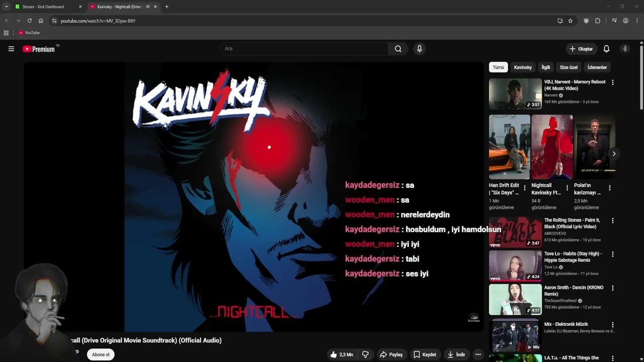Click the shield icon in browser toolbar
The width and height of the screenshot is (644, 362).
click(x=586, y=21)
